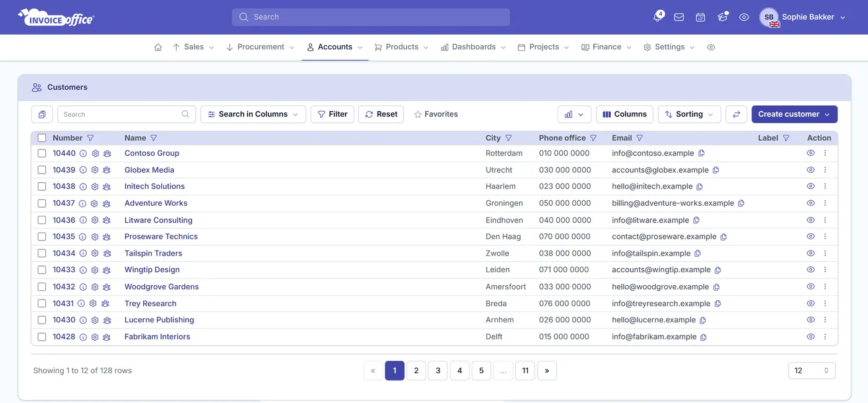Open the Create customer dropdown
The image size is (868, 403).
point(794,114)
